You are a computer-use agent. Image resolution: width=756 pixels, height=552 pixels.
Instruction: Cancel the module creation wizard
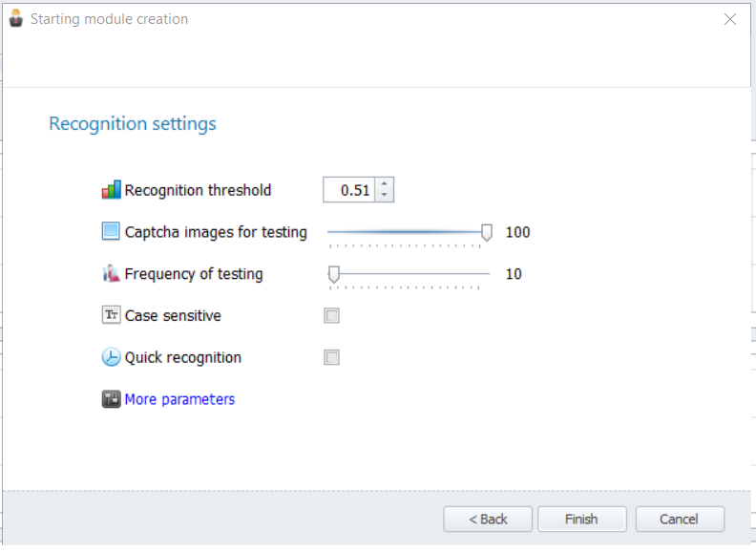pyautogui.click(x=680, y=520)
